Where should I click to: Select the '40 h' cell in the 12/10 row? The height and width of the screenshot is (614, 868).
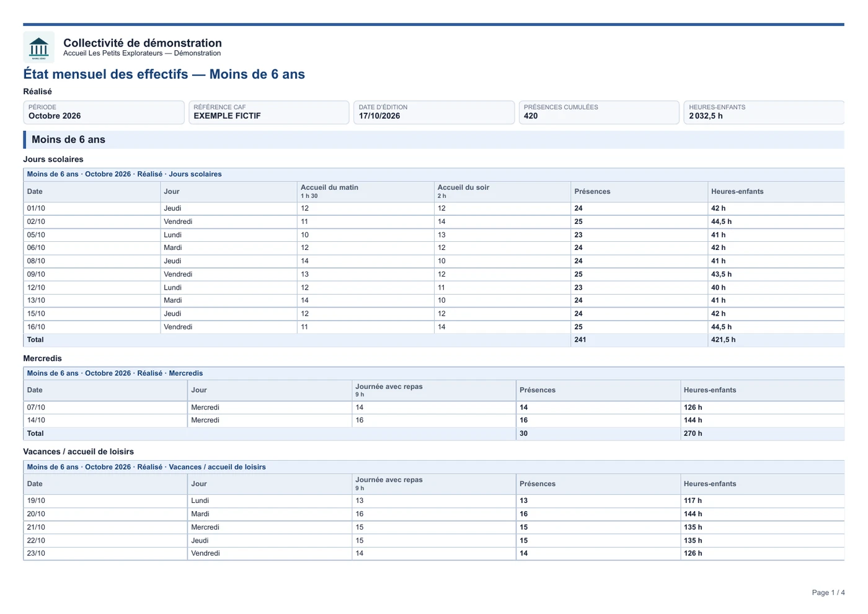coord(776,288)
